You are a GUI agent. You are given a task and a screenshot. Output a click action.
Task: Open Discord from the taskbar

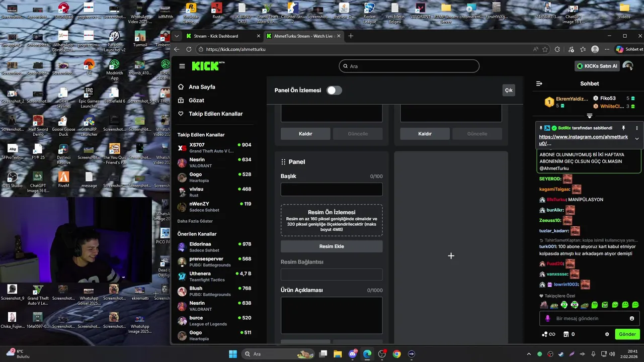click(x=352, y=354)
